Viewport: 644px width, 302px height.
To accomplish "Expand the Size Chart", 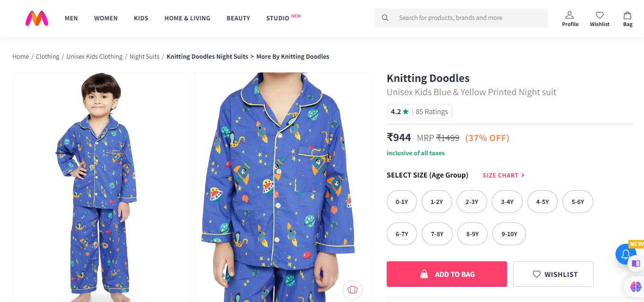I will click(x=503, y=175).
